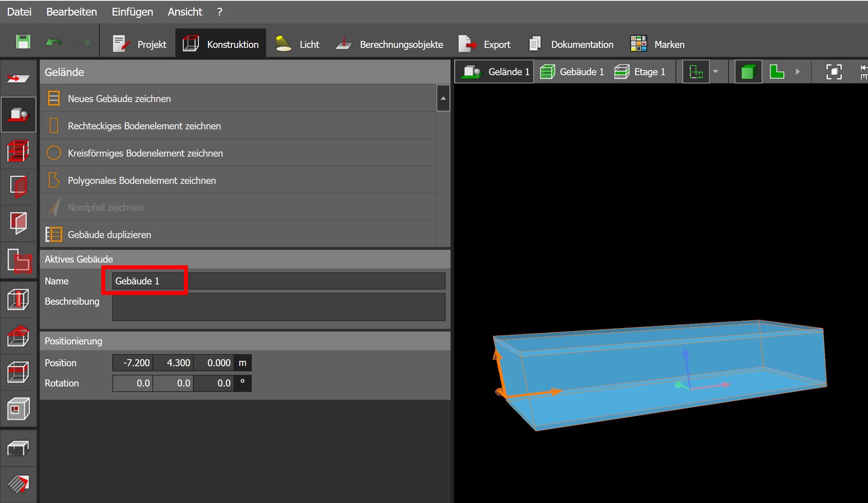This screenshot has height=503, width=868.
Task: Click the zoom-to-fit view icon
Action: 834,72
